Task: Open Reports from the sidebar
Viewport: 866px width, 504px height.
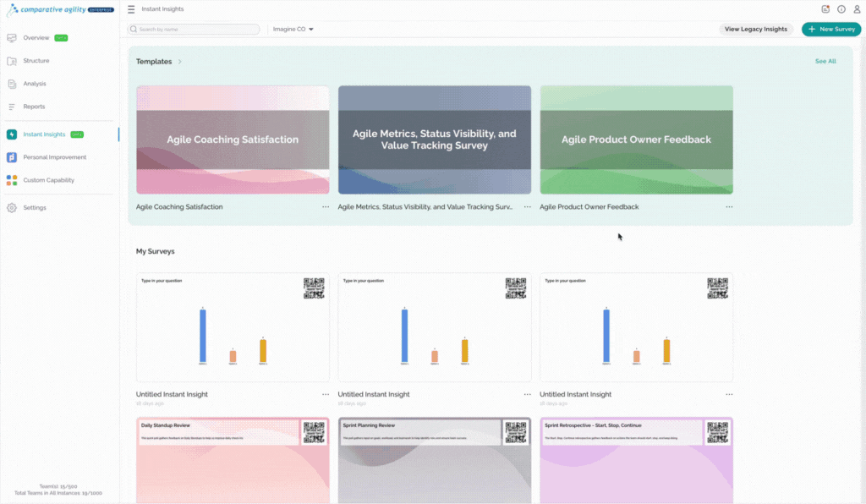Action: (x=34, y=107)
